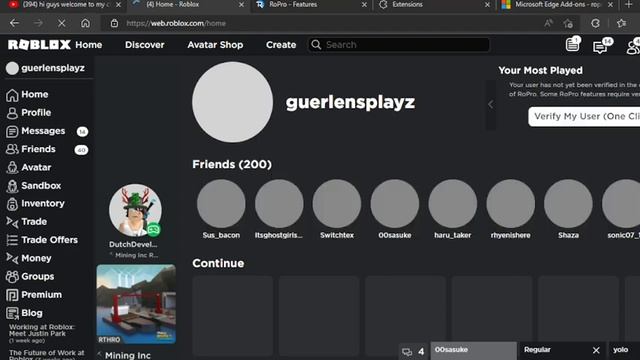Switch to Microsoft Edge Add-ons tab
Screen dimensions: 640x360
tap(557, 5)
